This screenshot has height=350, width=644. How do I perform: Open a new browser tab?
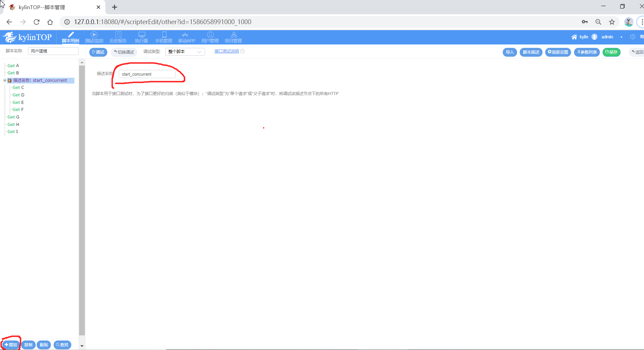coord(115,7)
